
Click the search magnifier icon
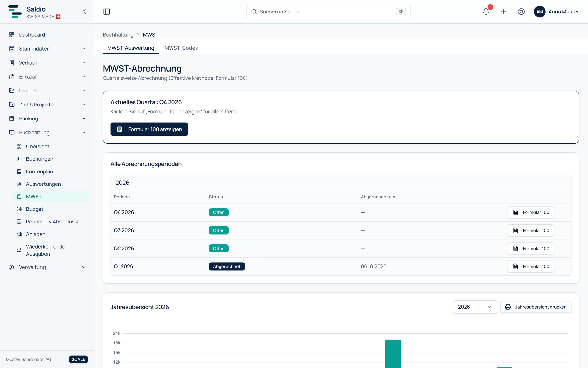click(254, 12)
